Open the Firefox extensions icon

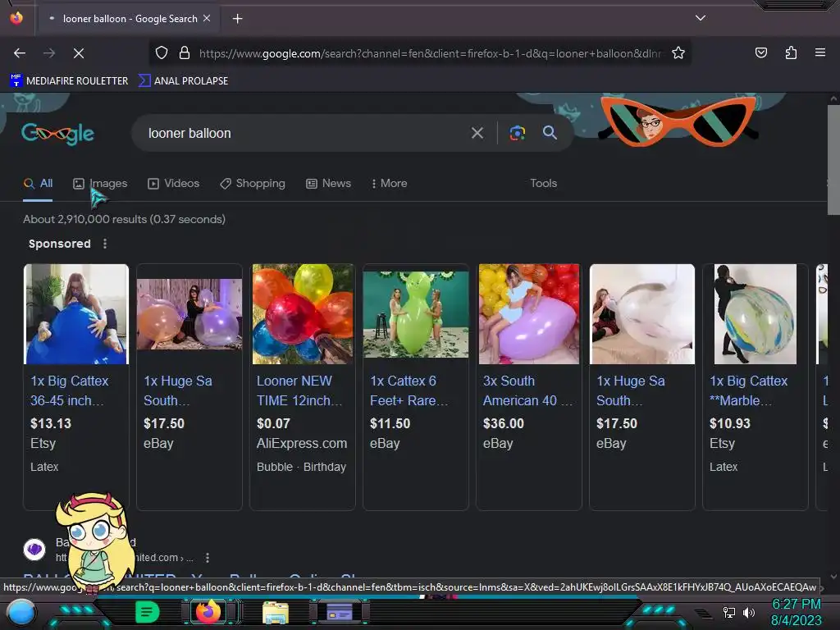791,53
